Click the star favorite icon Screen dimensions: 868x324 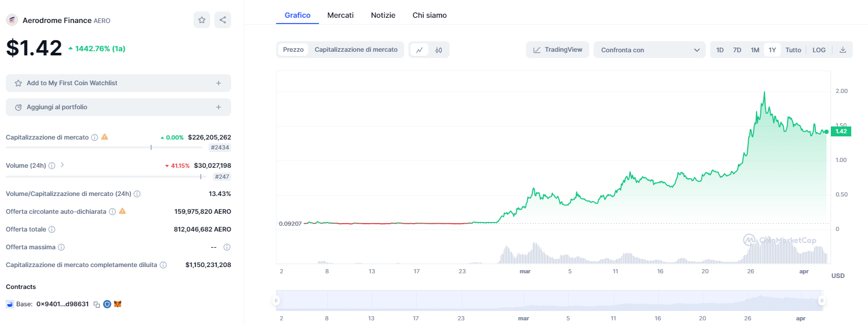click(202, 20)
